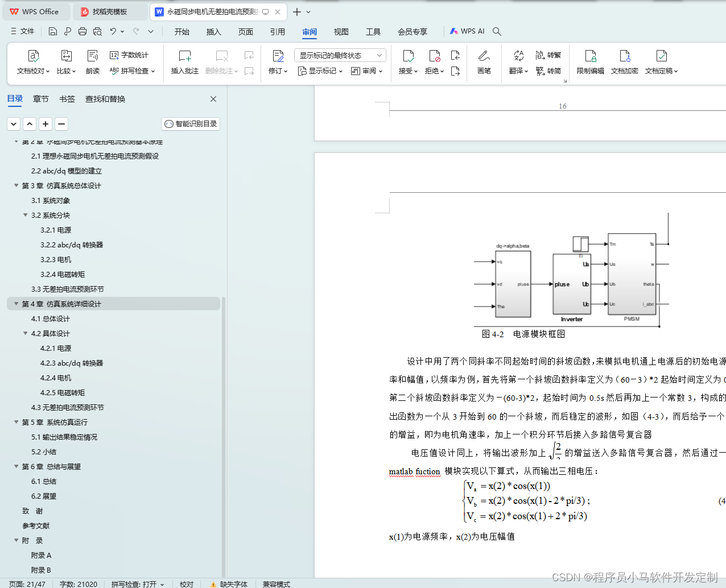Switch to the 引用 ribbon tab
726x588 pixels.
point(278,32)
